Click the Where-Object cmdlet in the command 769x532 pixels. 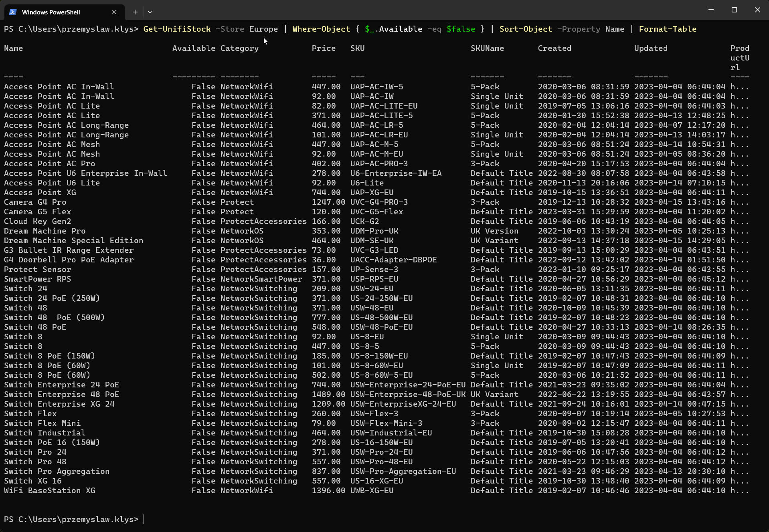tap(321, 29)
